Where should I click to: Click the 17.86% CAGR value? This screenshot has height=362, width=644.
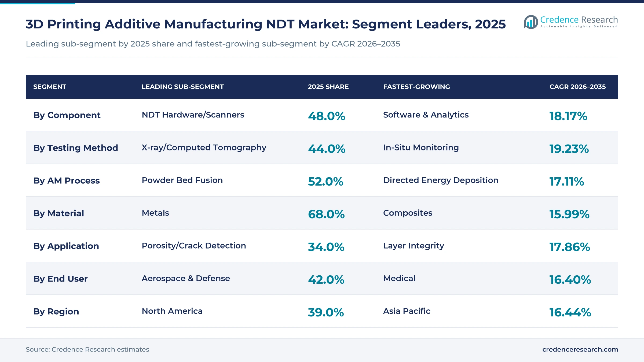(570, 247)
